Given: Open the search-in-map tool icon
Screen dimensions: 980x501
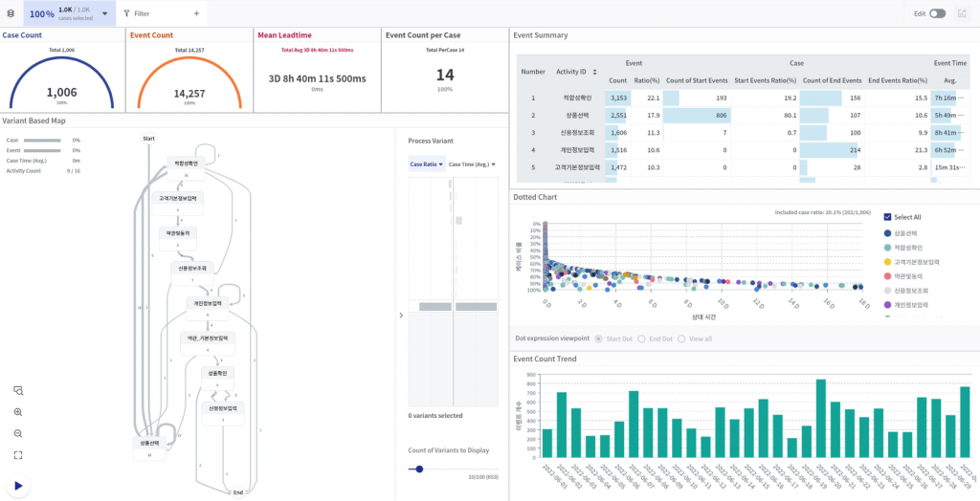Looking at the screenshot, I should click(x=18, y=390).
